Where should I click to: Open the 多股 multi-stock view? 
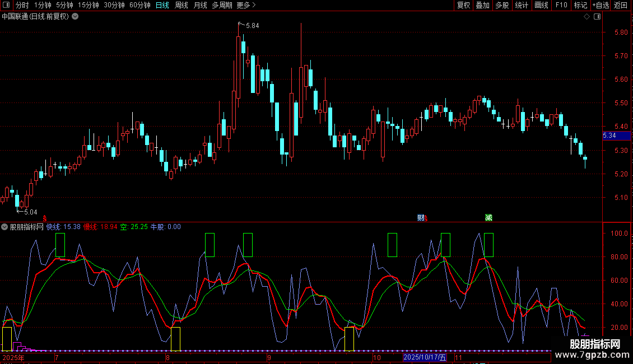coord(502,5)
